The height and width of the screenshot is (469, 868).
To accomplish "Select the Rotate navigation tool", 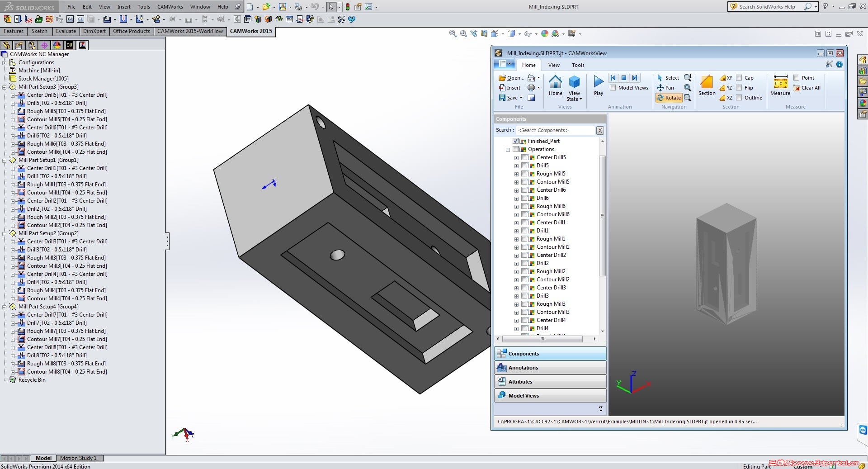I will pos(669,98).
